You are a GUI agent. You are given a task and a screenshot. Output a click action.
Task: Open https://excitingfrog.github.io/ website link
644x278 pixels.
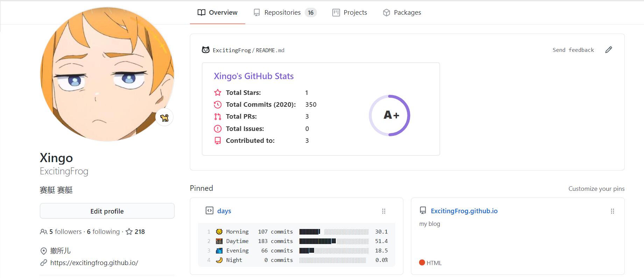tap(94, 263)
